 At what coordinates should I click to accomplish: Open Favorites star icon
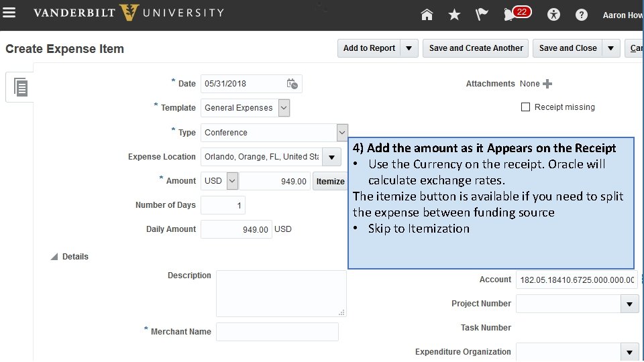coord(454,15)
